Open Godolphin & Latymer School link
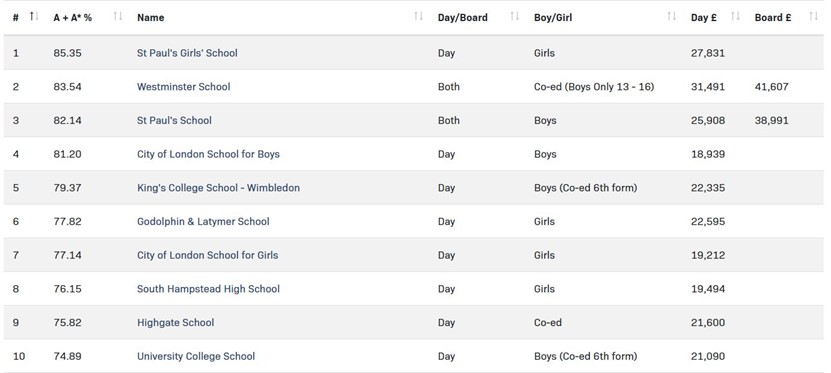This screenshot has height=373, width=831. click(203, 221)
